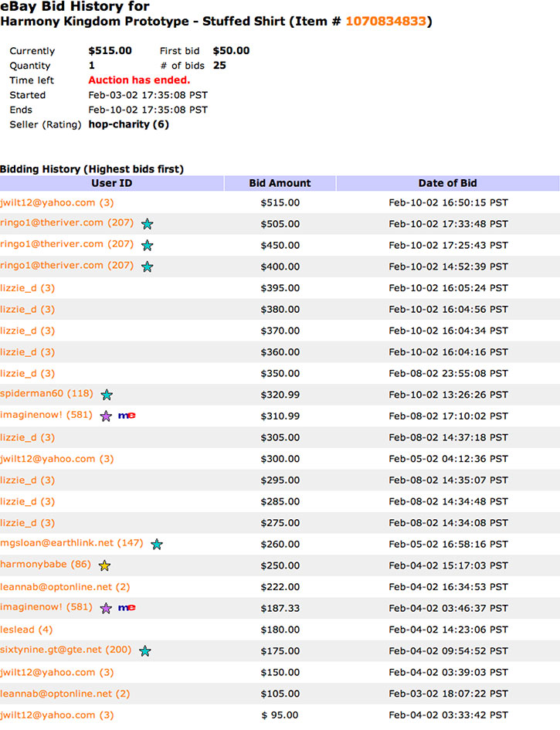Image resolution: width=560 pixels, height=730 pixels.
Task: Click '$222.00' bid amount cell
Action: (280, 587)
